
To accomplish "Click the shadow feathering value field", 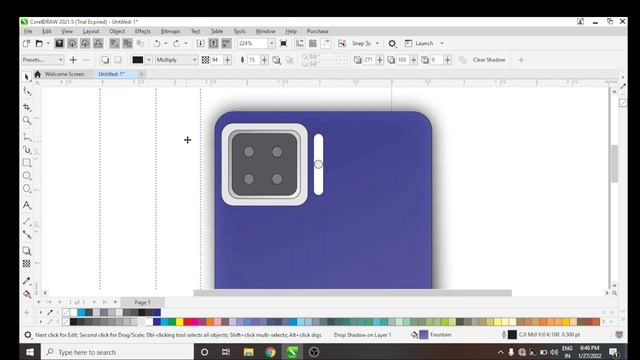I will pos(253,60).
